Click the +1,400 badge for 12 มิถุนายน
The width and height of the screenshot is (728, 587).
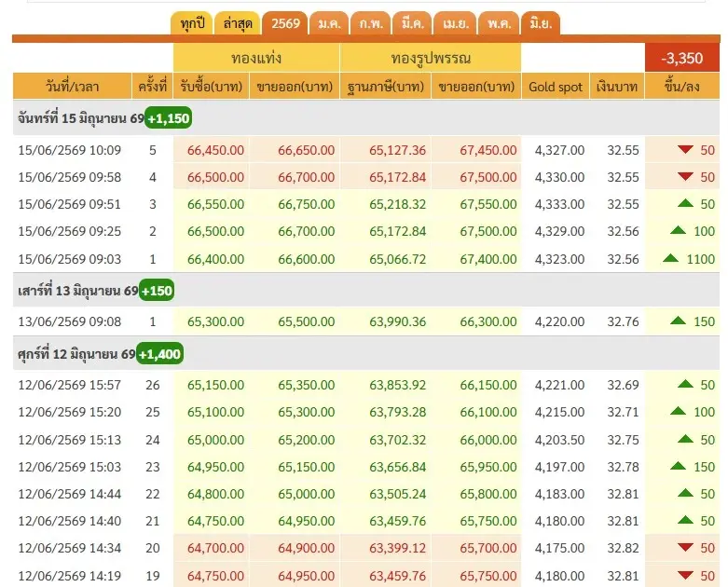coord(159,354)
